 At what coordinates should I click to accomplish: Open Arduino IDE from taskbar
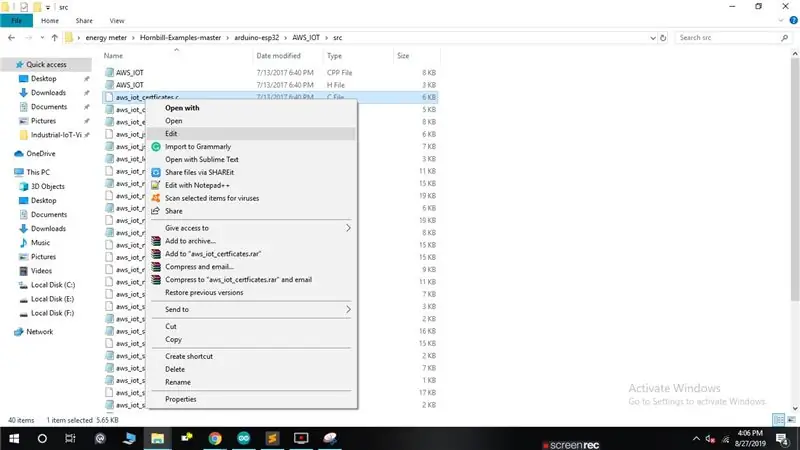coord(243,438)
